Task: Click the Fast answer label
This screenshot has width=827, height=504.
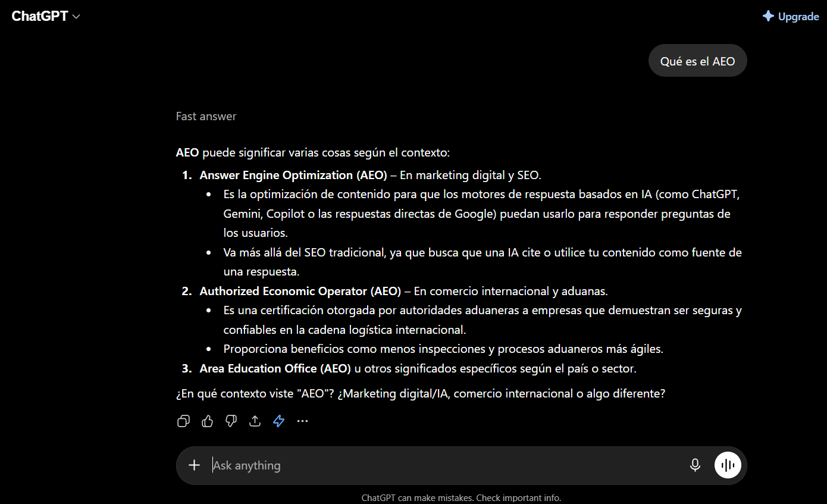Action: point(206,117)
